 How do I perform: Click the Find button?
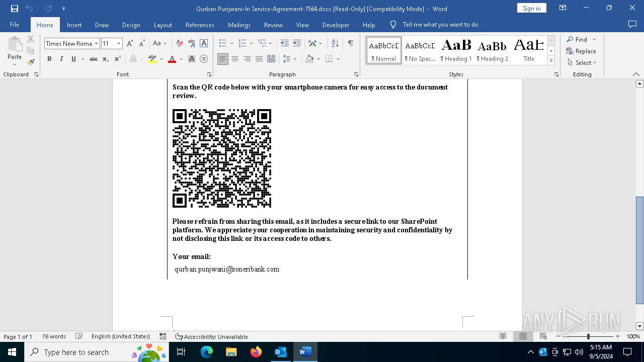point(577,39)
